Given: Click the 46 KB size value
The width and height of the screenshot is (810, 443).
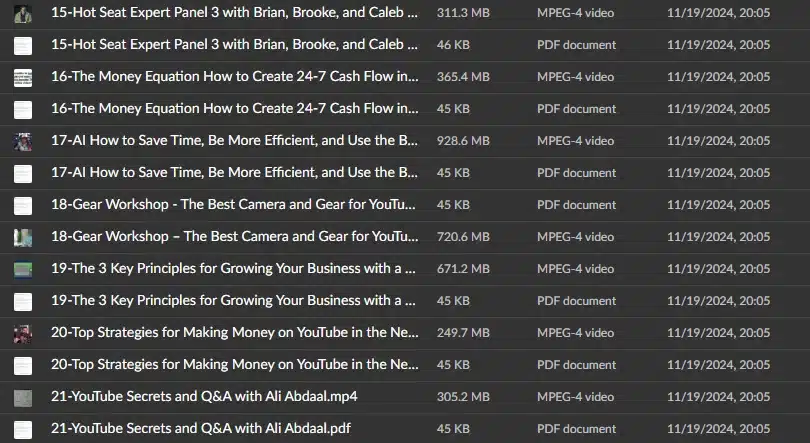Looking at the screenshot, I should click(x=453, y=45).
